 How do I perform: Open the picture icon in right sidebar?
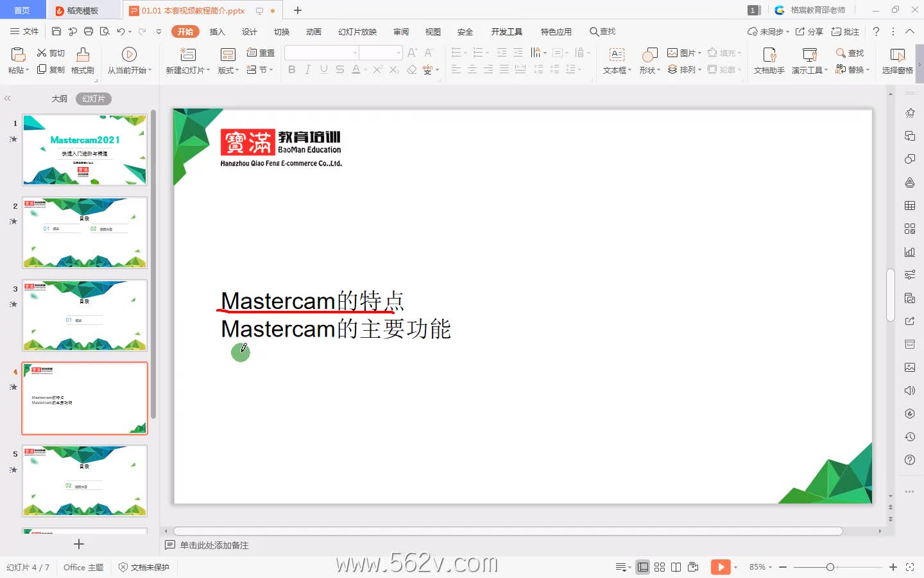(910, 367)
